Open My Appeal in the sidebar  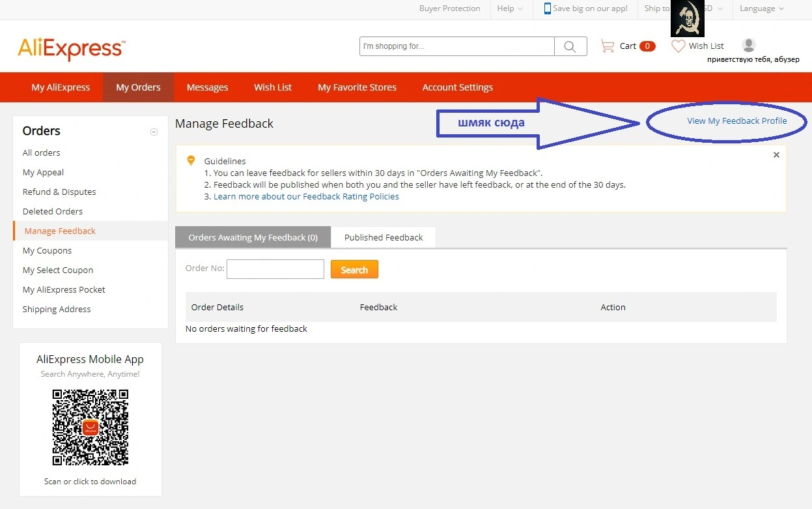(x=43, y=172)
